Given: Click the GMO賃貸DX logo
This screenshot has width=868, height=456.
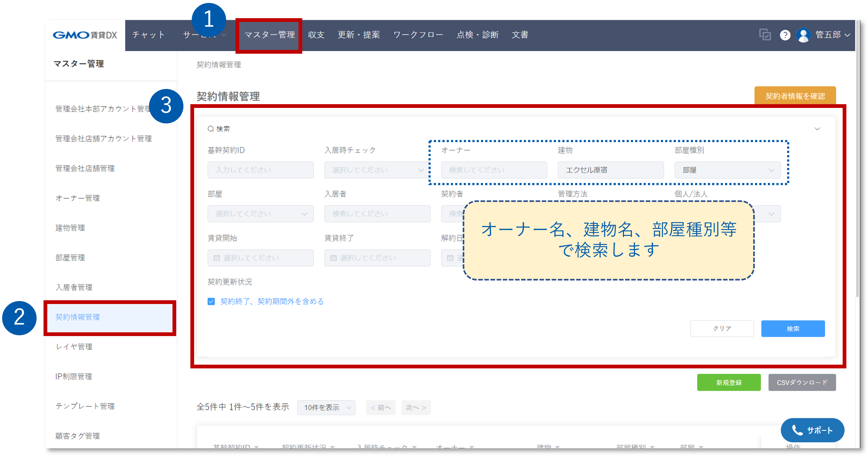Looking at the screenshot, I should (x=85, y=35).
